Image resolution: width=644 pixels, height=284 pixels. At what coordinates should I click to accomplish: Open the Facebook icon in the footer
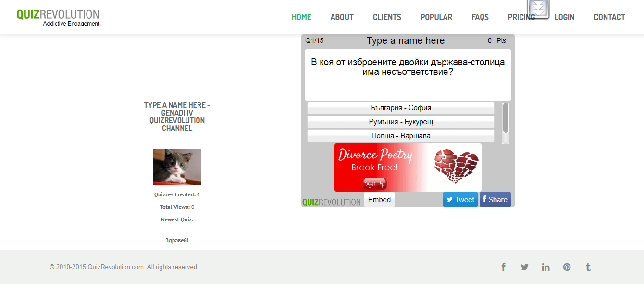coord(503,267)
